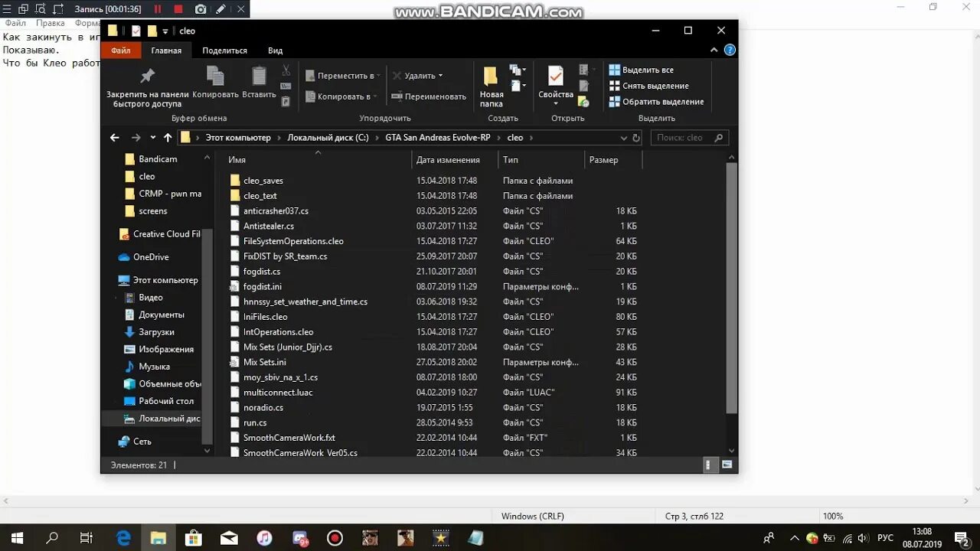Screen dimensions: 980x551
Task: Click the Copy ribbon button
Action: click(x=215, y=83)
